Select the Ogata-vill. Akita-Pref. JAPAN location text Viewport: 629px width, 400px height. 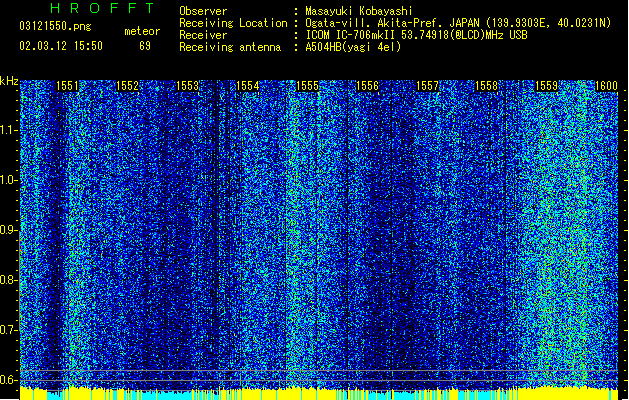tap(458, 23)
